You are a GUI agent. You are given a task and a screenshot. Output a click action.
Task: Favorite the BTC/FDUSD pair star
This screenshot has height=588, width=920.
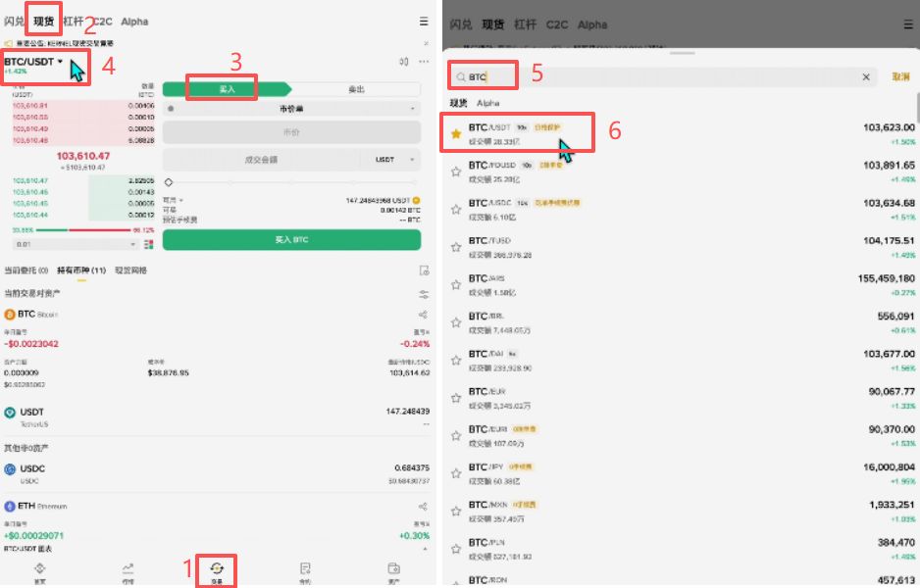pos(456,171)
